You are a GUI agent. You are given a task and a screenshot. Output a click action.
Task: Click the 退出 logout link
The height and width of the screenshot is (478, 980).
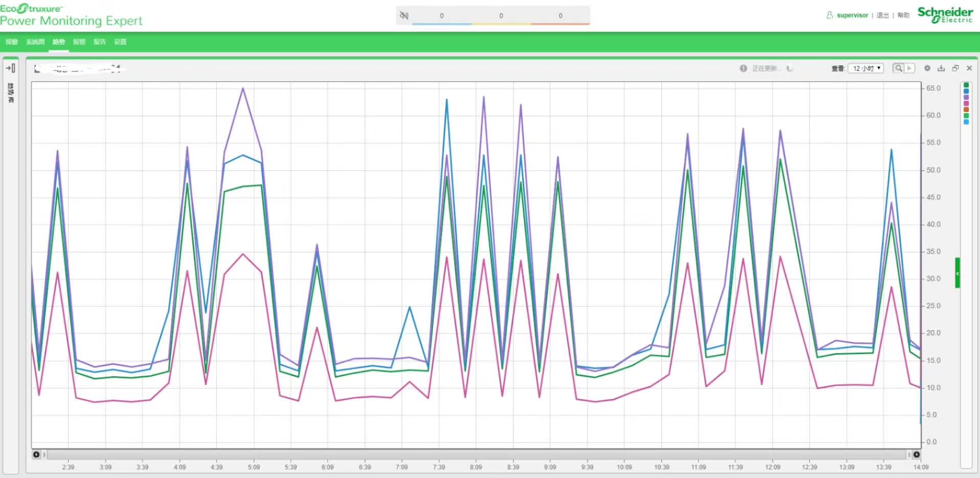(x=882, y=15)
